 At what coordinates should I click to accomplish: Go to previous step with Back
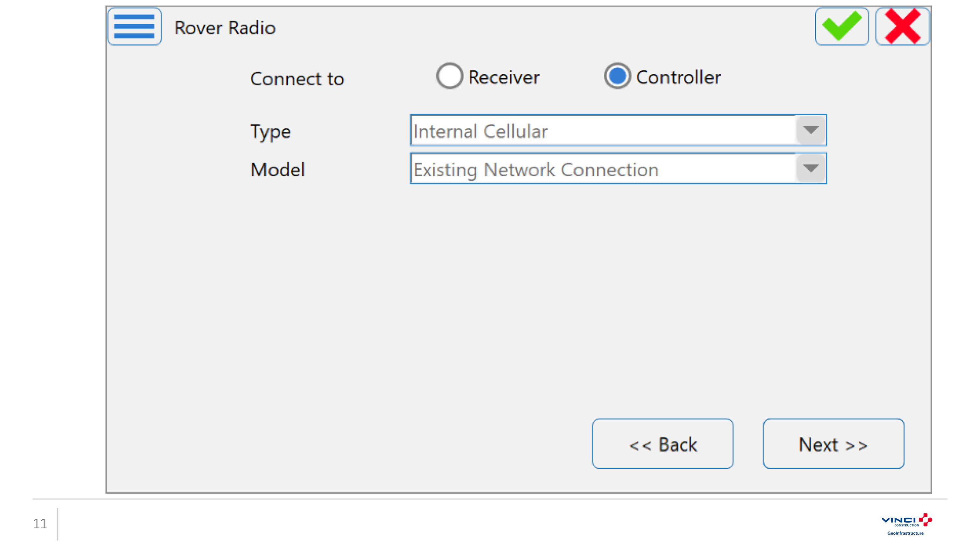click(663, 443)
